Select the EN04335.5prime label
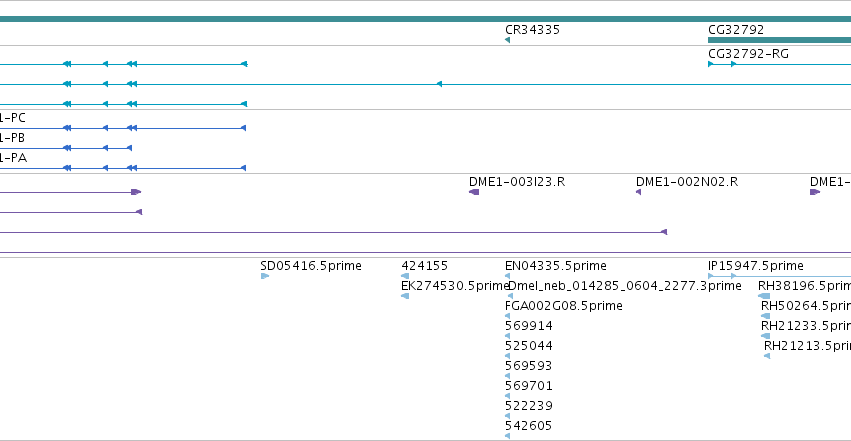Viewport: 851px width, 441px height. point(555,266)
